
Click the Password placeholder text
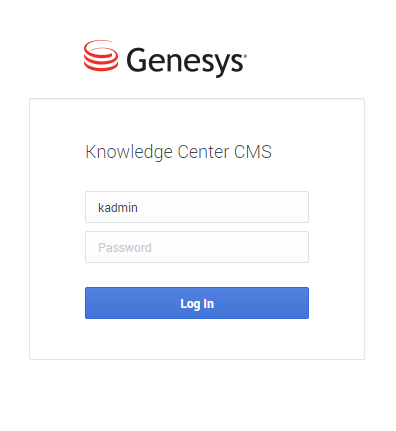tap(125, 248)
